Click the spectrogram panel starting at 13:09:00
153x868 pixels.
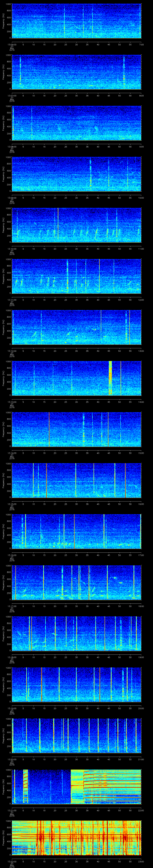(x=77, y=174)
